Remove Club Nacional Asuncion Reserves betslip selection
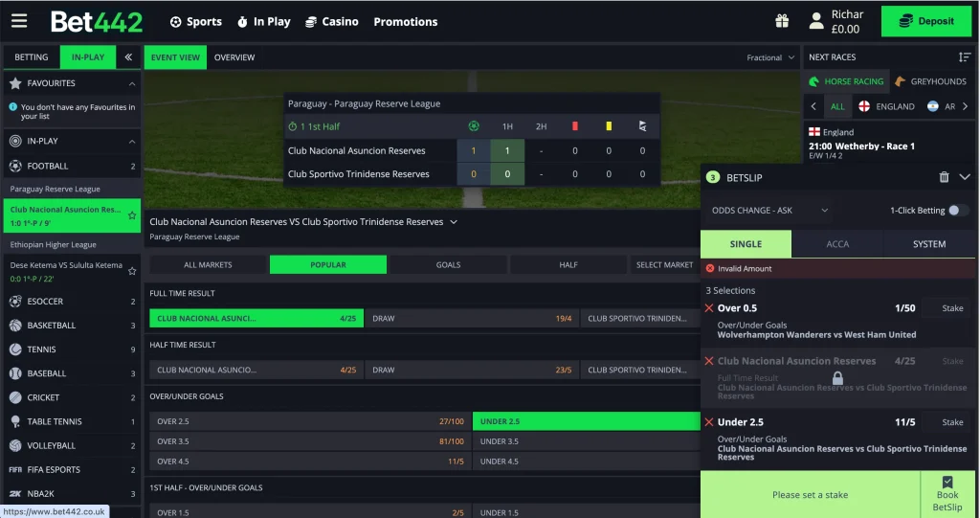980x518 pixels. 709,361
